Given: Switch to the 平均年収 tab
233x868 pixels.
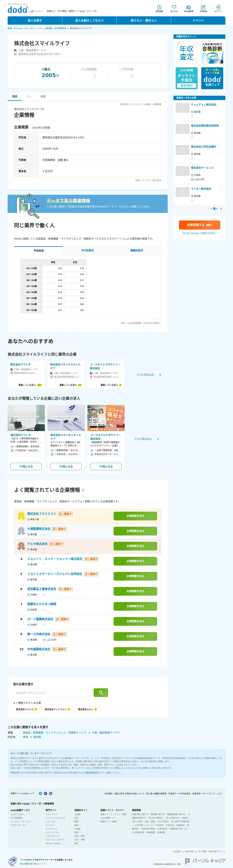Looking at the screenshot, I should [38, 251].
